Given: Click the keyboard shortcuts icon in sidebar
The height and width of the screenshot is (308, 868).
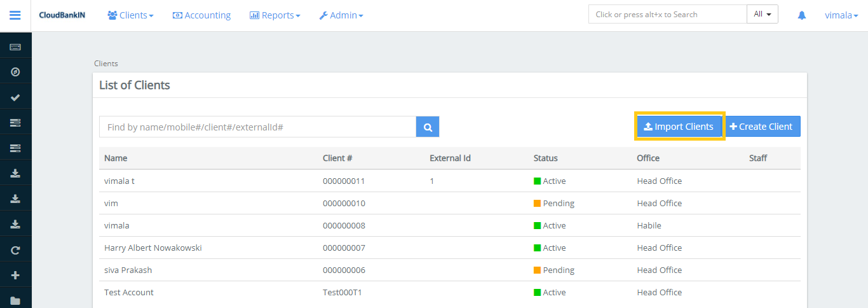Looking at the screenshot, I should pos(15,47).
